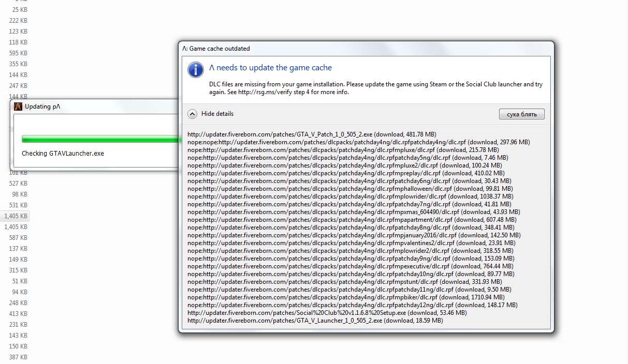Select the patchday11ng/dlc.rpf download line
Screen dimensions: 628x364
[349, 290]
